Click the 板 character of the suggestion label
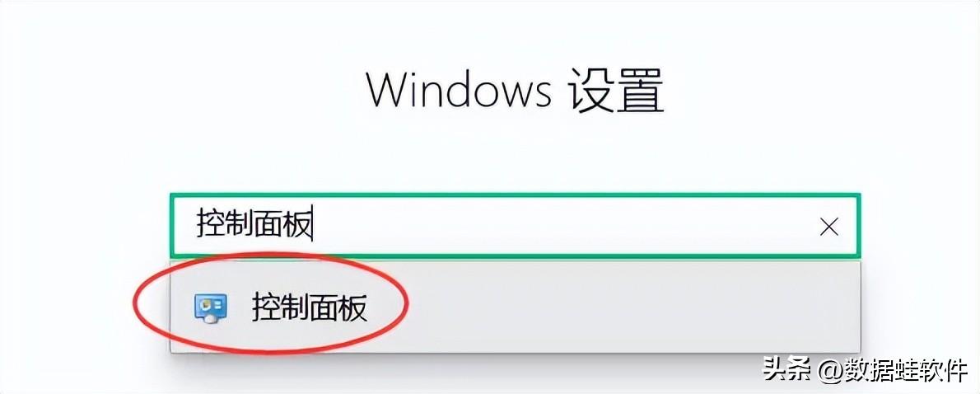The image size is (980, 394). point(353,307)
